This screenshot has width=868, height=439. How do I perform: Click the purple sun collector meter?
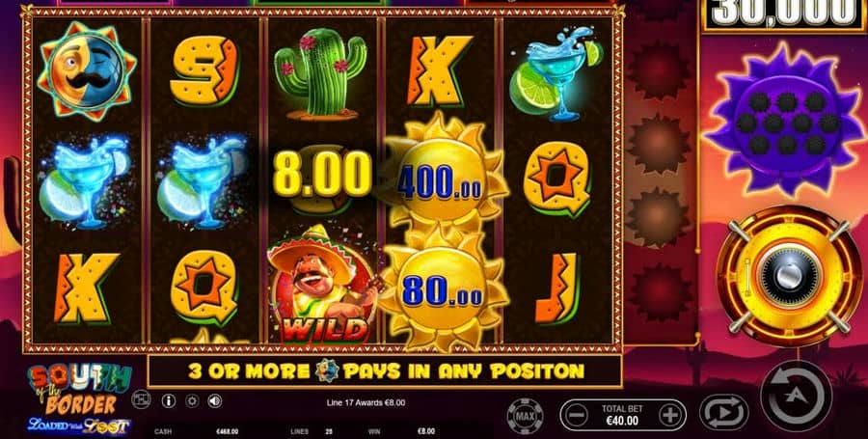point(785,120)
